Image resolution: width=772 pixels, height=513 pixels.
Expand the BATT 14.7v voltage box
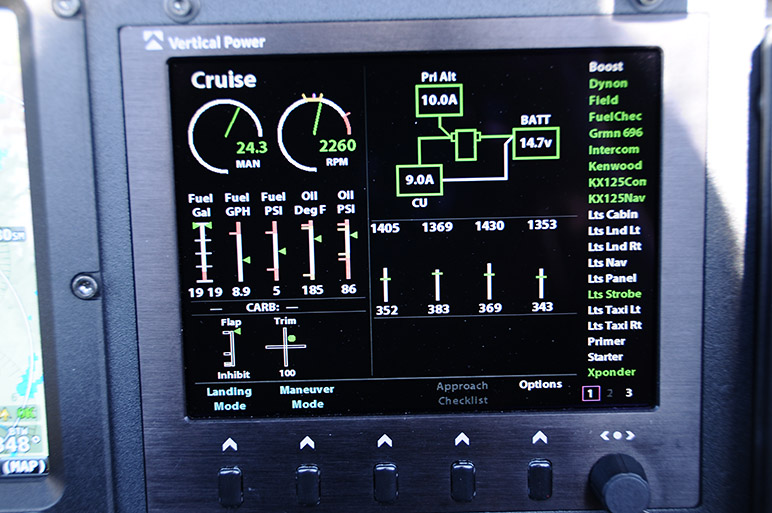click(x=535, y=143)
